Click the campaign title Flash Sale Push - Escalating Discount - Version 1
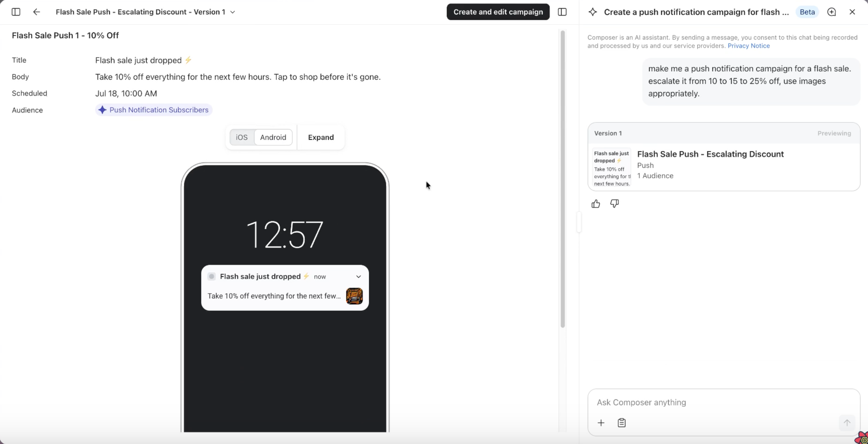Screen dimensions: 868x444 point(140,12)
